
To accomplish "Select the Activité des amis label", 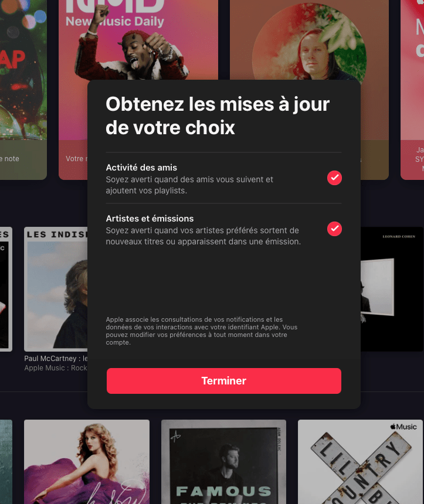I will [x=141, y=168].
